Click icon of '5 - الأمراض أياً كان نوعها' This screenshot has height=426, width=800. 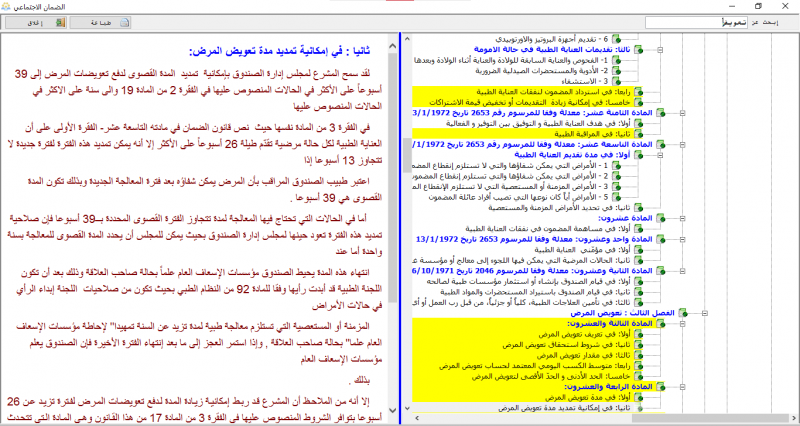point(616,197)
